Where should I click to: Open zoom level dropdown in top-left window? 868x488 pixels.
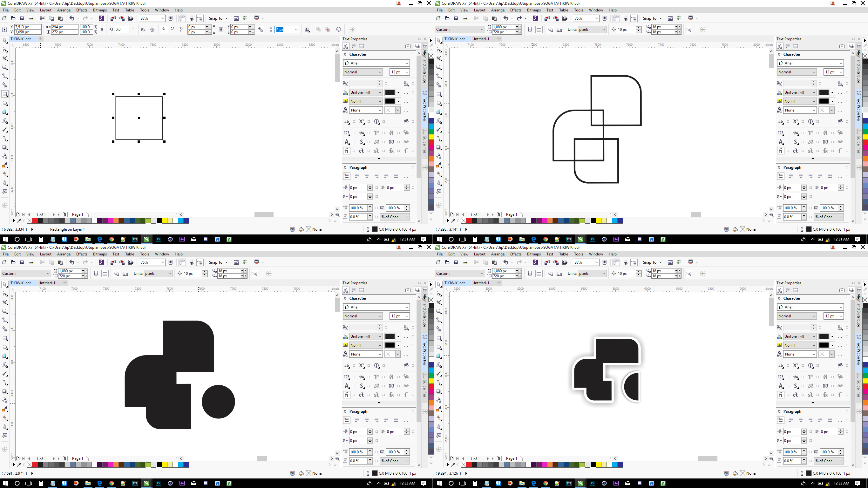click(x=163, y=18)
